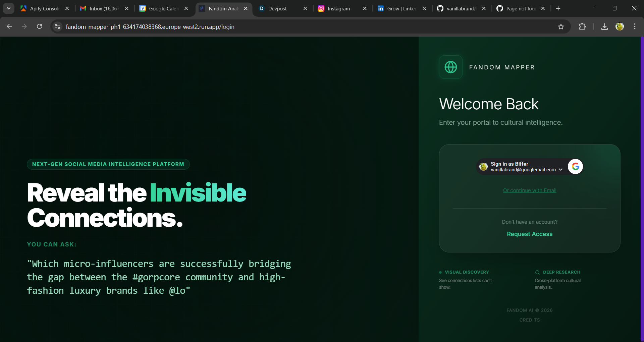Close the Gmail Inbox tab
Screen dimensions: 644x342
coord(126,8)
